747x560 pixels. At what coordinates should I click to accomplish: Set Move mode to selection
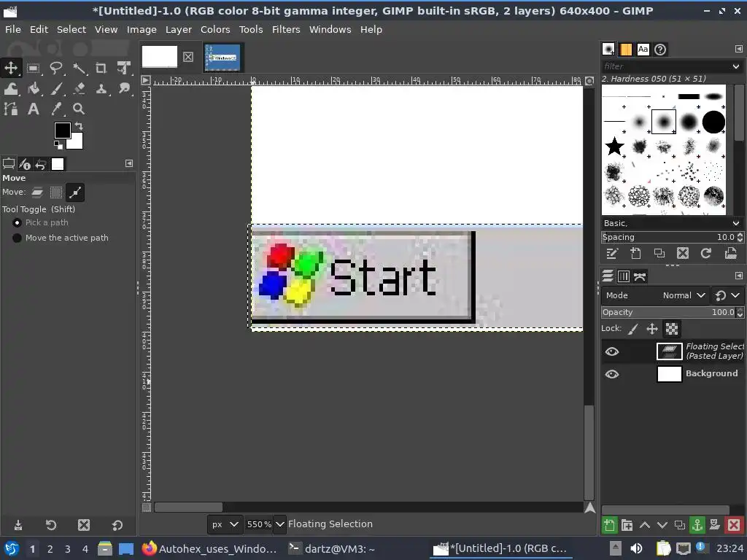(x=56, y=192)
